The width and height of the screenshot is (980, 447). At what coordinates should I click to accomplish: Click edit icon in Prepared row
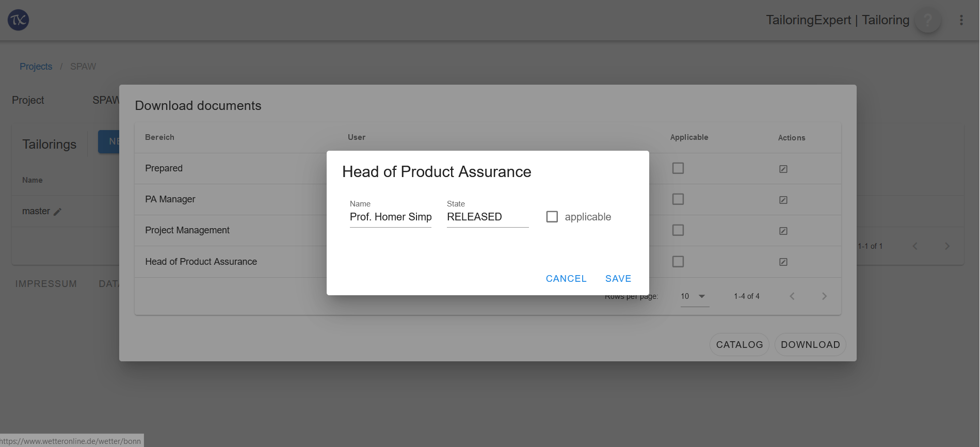tap(783, 169)
